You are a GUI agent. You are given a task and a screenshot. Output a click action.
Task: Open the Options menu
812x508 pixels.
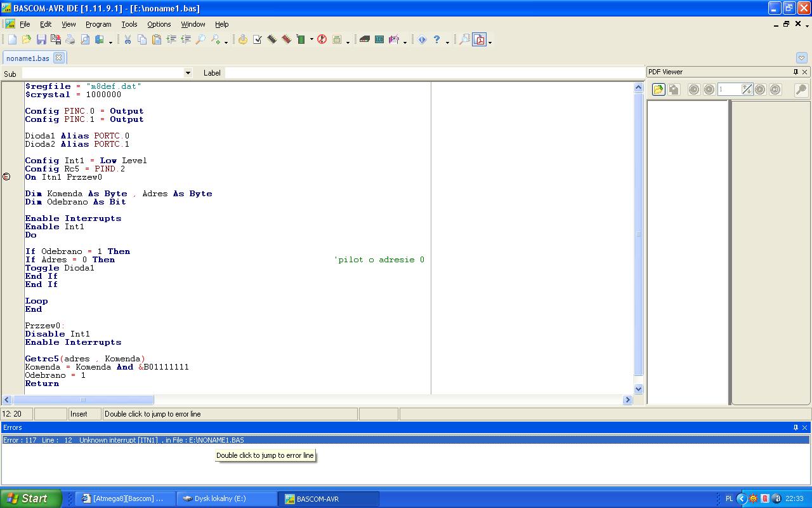(159, 24)
